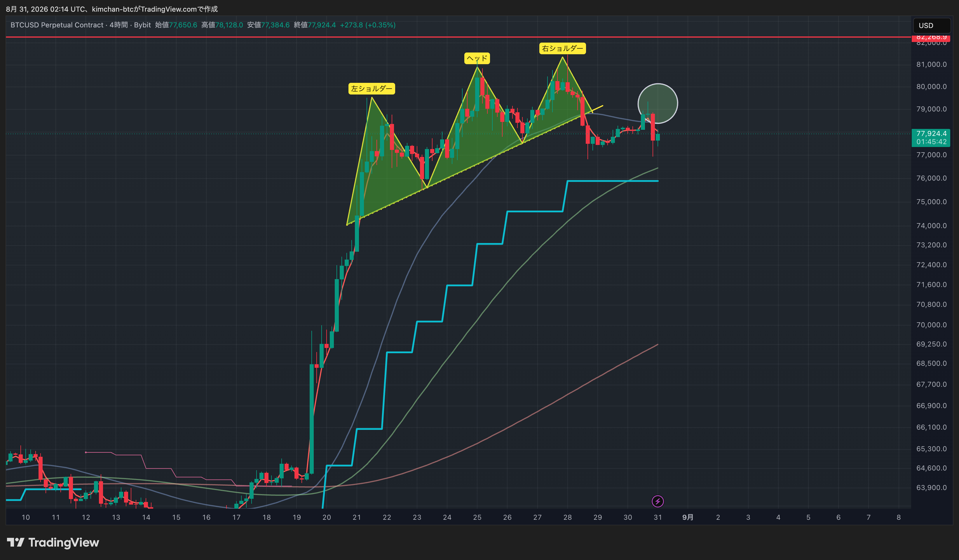Click the +273.8 (+0.35%) change value
Viewport: 959px width, 560px height.
point(368,25)
